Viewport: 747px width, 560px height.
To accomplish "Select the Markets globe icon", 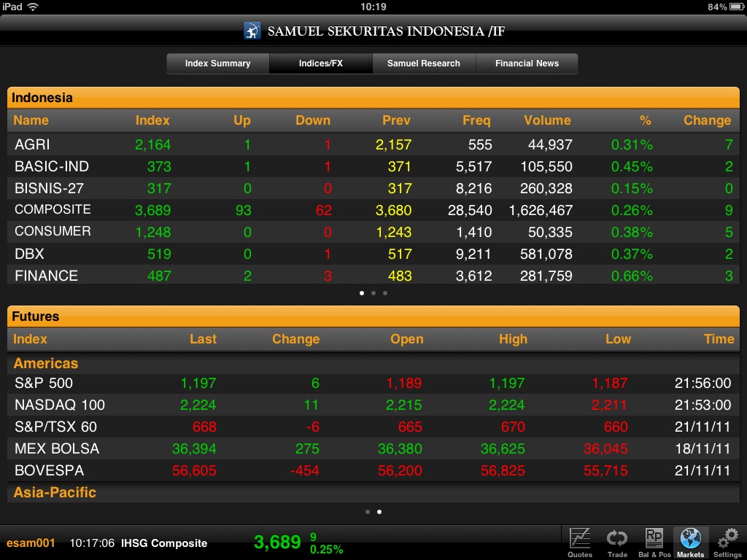I will [690, 542].
